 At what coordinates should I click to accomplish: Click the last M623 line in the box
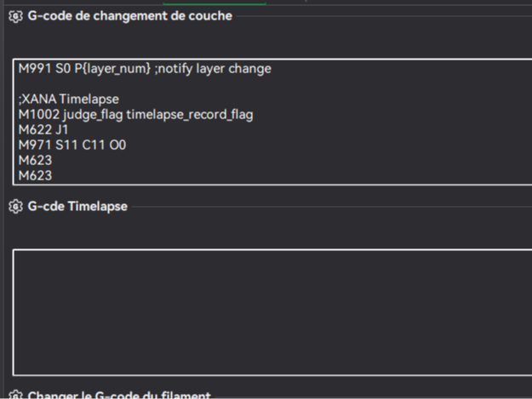point(35,175)
